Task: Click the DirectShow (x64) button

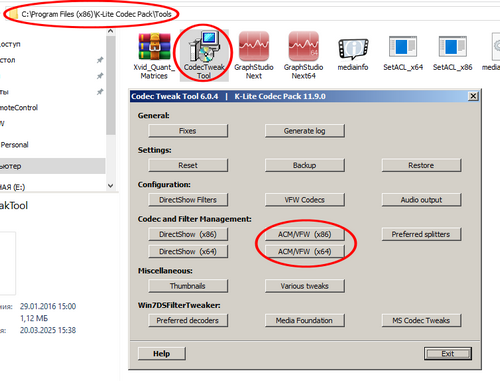Action: click(x=188, y=251)
